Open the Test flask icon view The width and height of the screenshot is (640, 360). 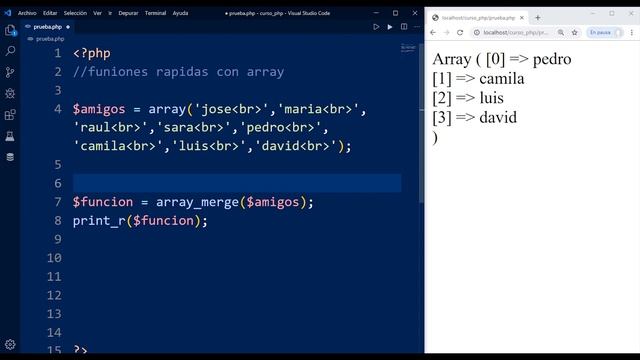pos(10,136)
